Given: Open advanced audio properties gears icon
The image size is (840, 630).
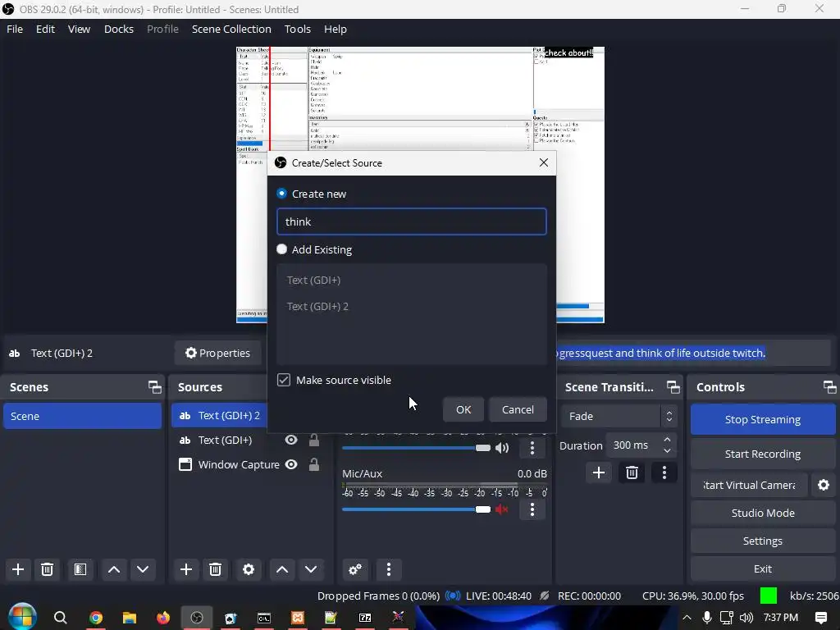Looking at the screenshot, I should [x=355, y=569].
